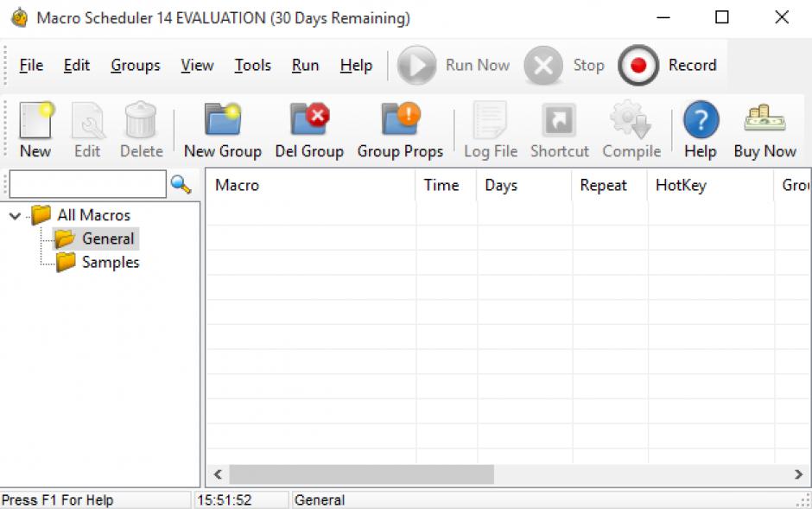Sort by the Repeat column header
The height and width of the screenshot is (509, 812).
click(610, 185)
